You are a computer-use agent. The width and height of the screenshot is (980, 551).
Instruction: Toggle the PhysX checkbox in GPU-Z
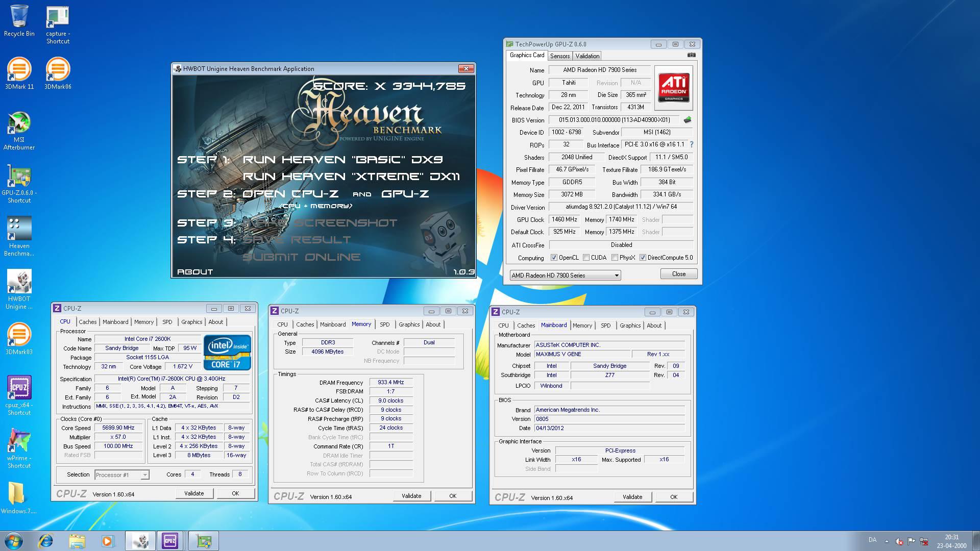coord(615,258)
